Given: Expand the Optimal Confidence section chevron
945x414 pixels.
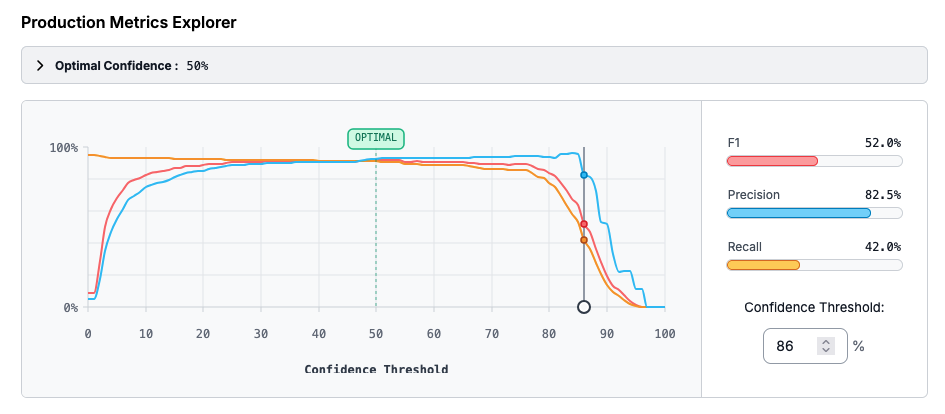Looking at the screenshot, I should pos(40,65).
